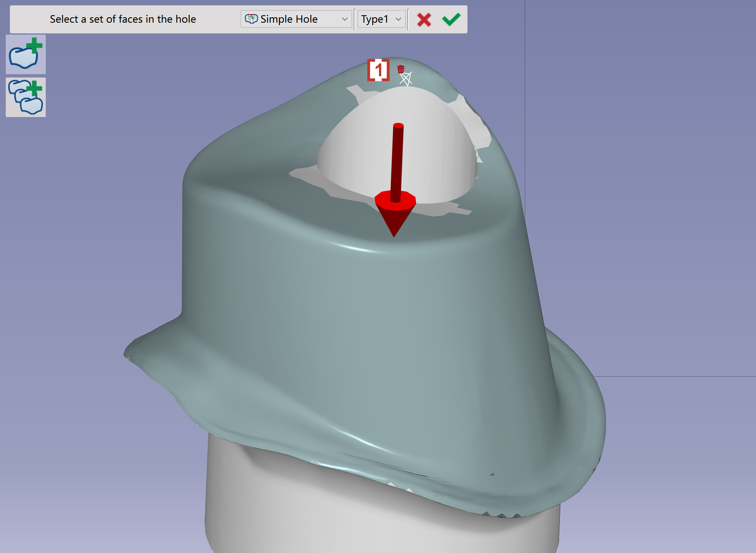This screenshot has width=756, height=553.
Task: Click the red trash icon near hole 1
Action: (401, 69)
